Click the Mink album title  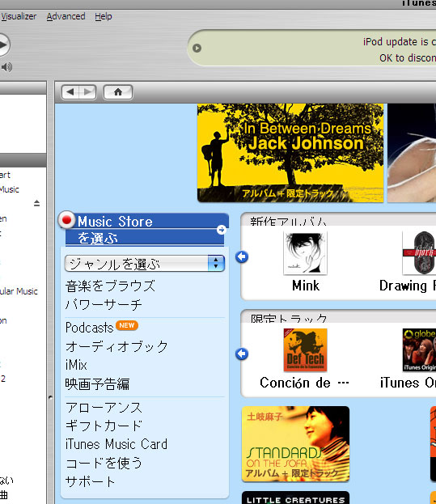click(x=306, y=286)
